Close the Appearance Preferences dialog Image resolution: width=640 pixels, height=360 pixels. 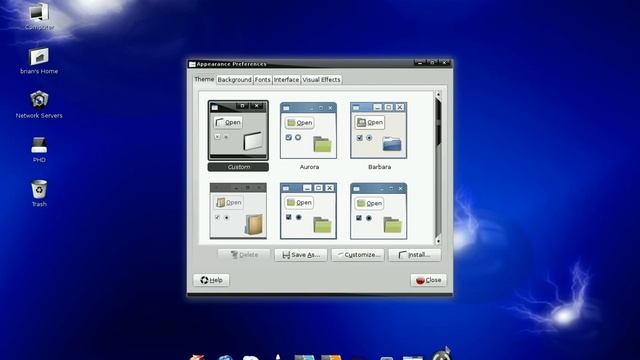click(x=429, y=280)
